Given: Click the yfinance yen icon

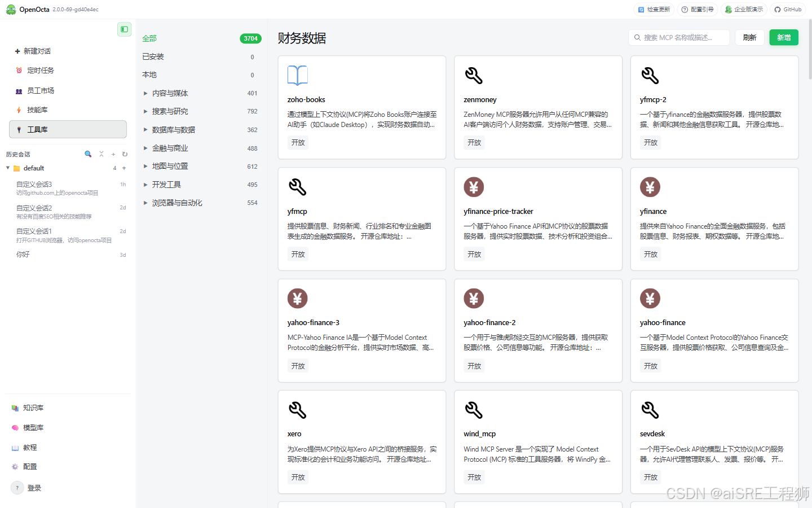Looking at the screenshot, I should 650,187.
